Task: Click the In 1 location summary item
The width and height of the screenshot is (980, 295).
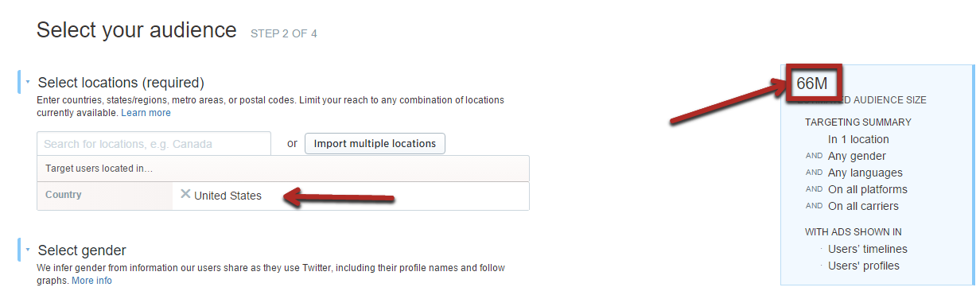Action: [x=858, y=139]
